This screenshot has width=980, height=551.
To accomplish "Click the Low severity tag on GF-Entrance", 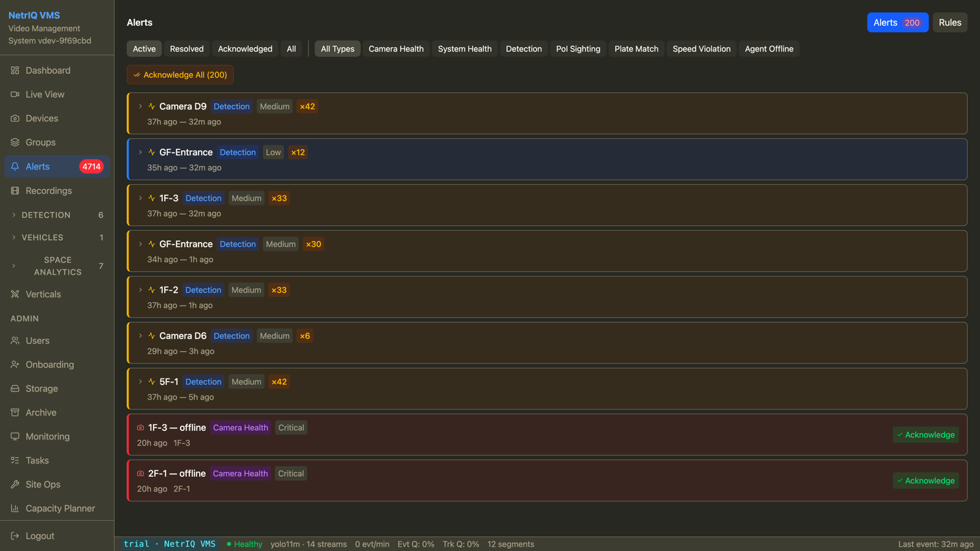I will 273,152.
